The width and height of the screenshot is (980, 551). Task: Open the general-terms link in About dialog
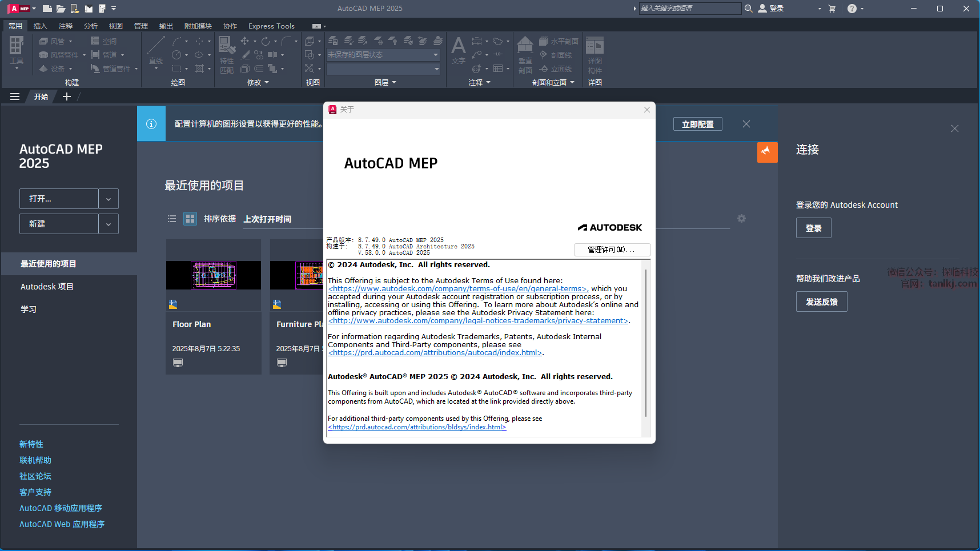click(x=457, y=289)
